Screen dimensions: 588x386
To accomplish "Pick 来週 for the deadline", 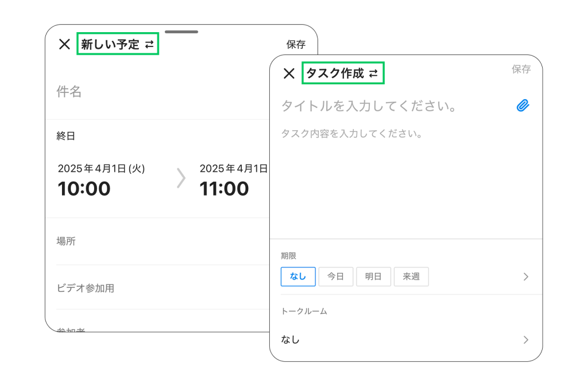I will (411, 276).
